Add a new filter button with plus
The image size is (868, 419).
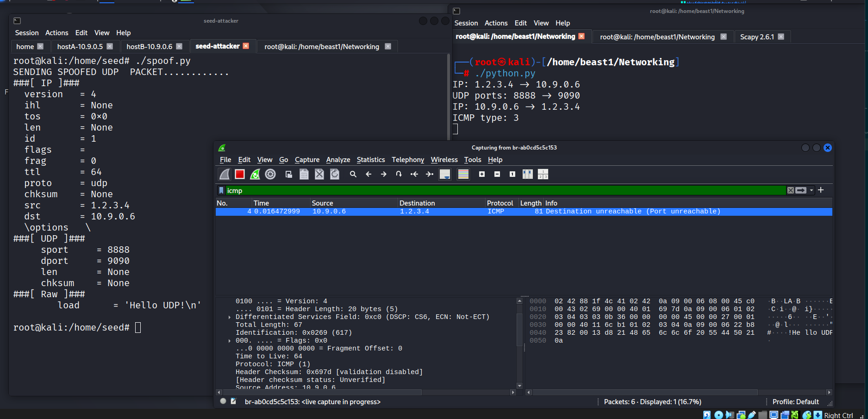point(821,190)
